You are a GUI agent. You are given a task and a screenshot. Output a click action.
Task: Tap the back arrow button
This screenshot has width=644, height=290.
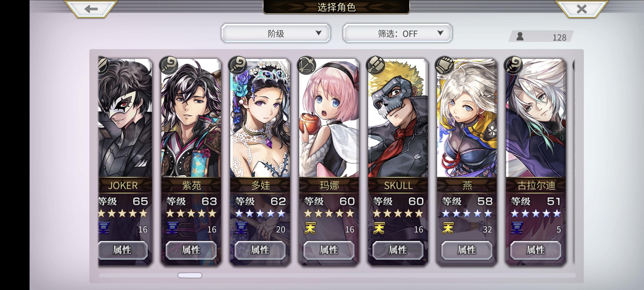point(91,9)
